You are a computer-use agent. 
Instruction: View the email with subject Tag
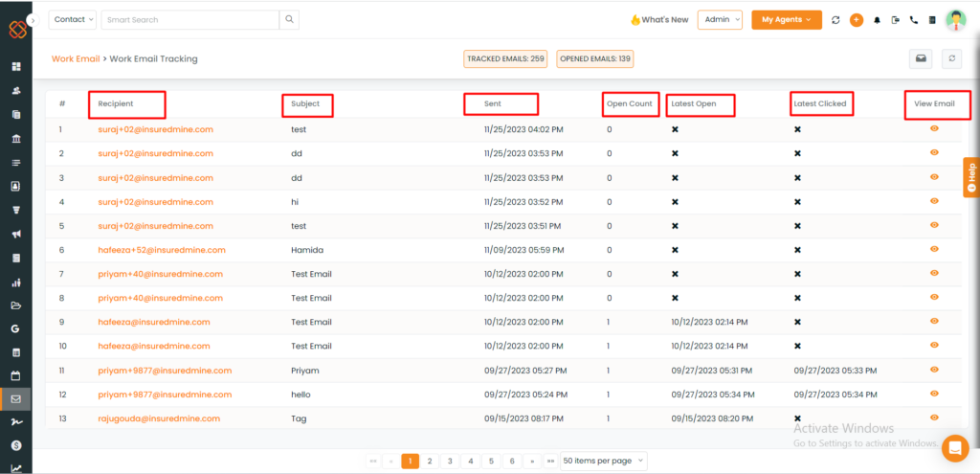click(x=934, y=418)
